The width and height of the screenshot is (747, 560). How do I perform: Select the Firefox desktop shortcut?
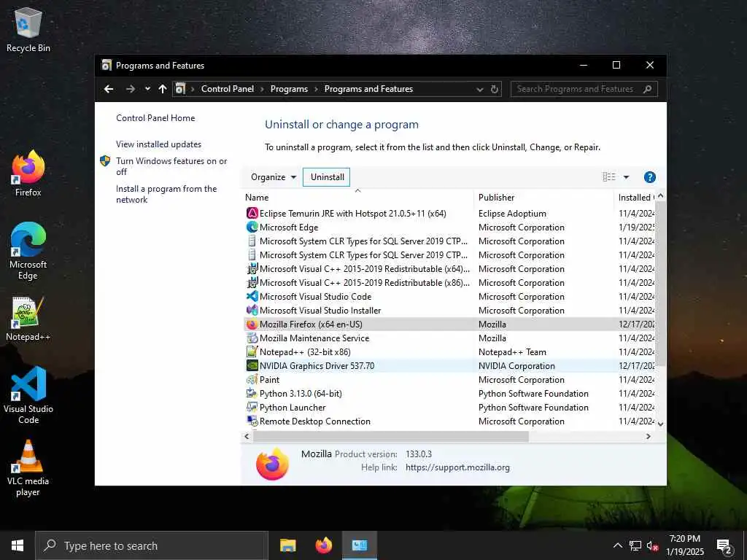pyautogui.click(x=28, y=174)
